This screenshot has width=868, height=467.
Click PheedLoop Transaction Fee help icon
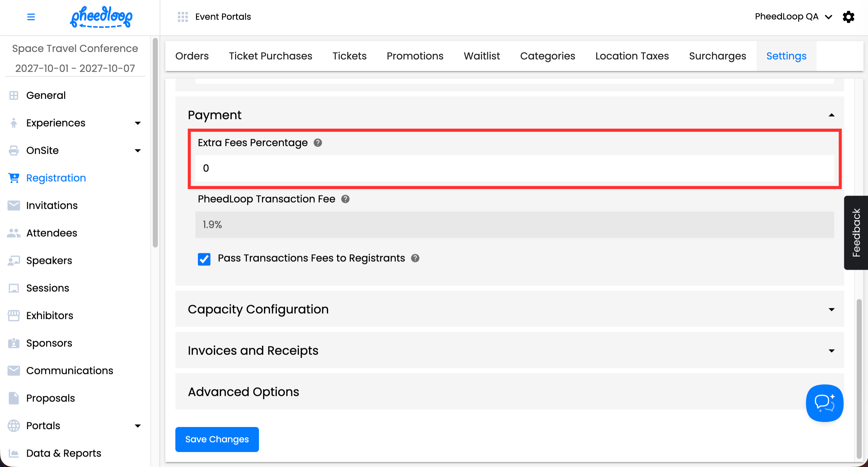coord(345,199)
